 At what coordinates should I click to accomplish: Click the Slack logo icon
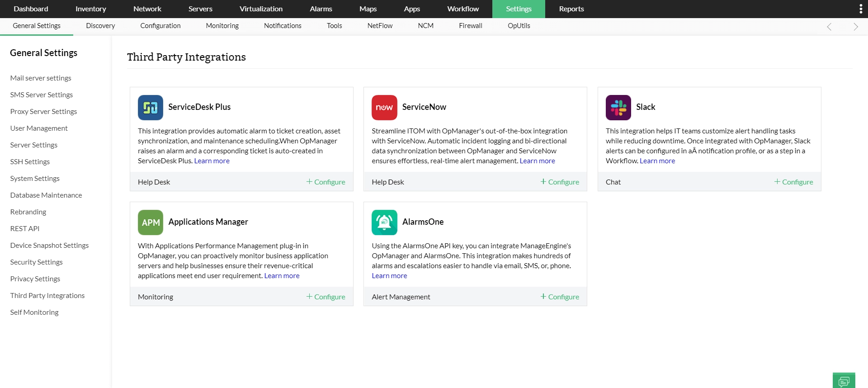(618, 108)
